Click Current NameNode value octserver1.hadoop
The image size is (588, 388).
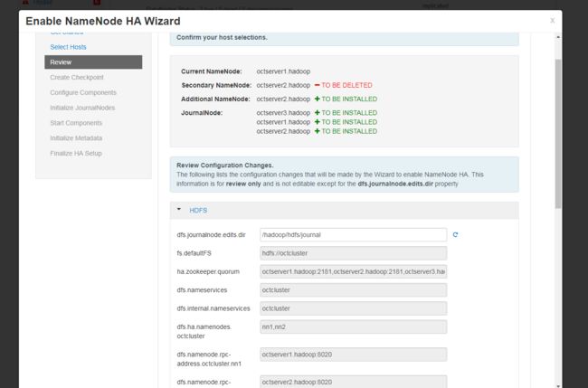[283, 71]
